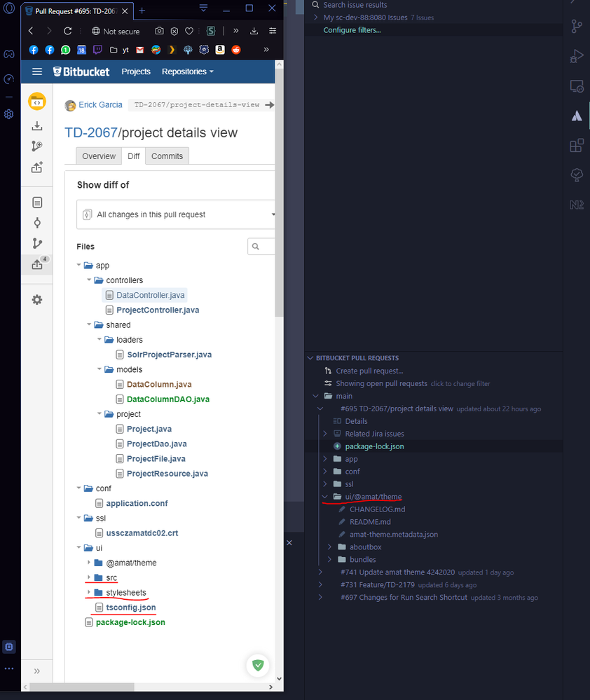This screenshot has width=590, height=700.
Task: Go back in browser history
Action: [30, 32]
